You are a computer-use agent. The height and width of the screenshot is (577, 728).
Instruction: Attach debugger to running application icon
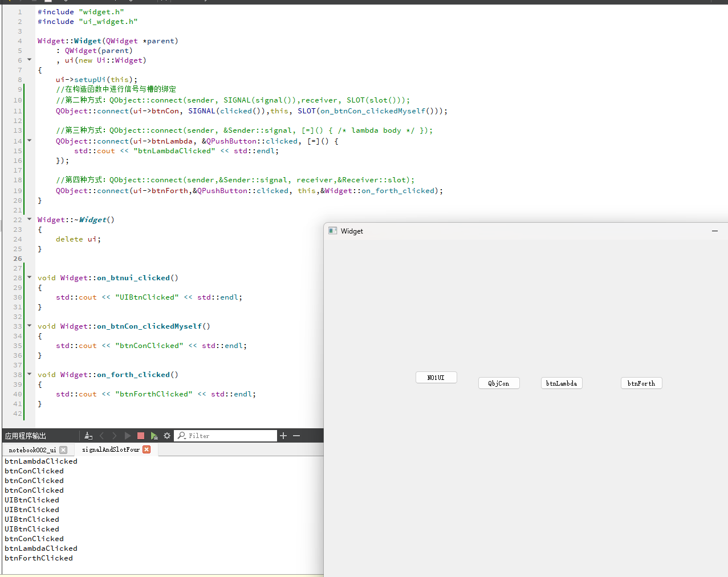[154, 436]
